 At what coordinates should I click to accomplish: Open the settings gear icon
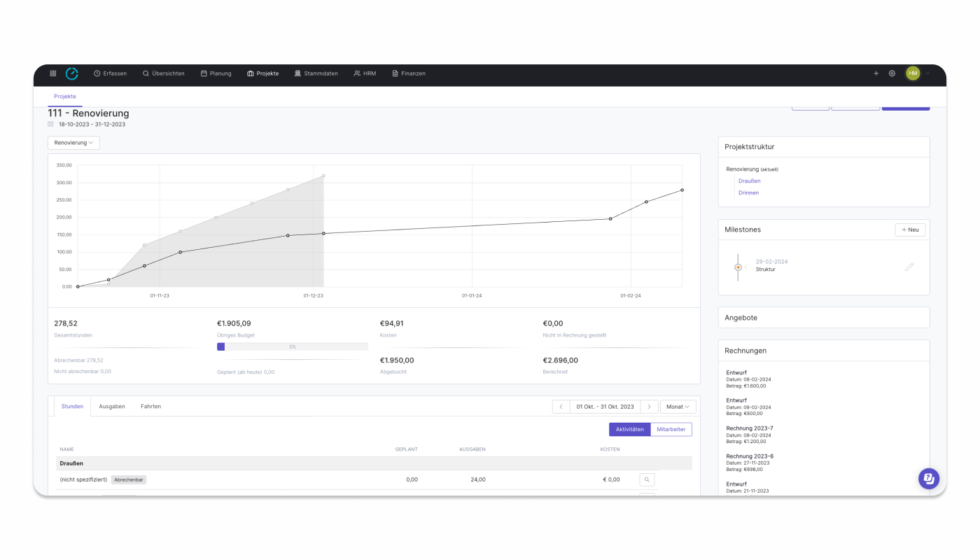(892, 73)
